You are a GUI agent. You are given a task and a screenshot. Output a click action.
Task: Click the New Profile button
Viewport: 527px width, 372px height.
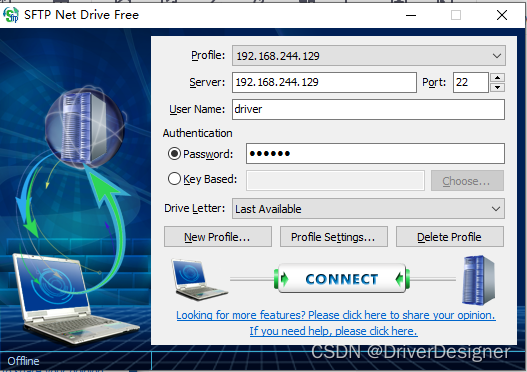click(x=218, y=237)
